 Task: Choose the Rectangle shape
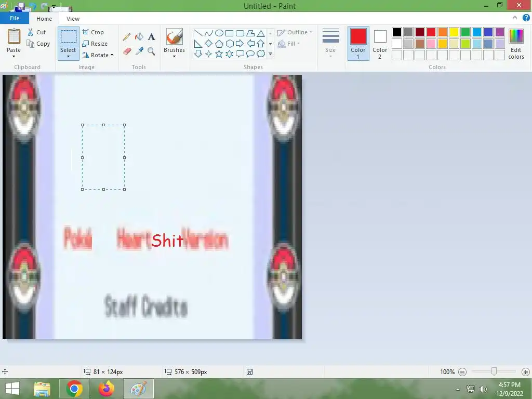click(229, 33)
